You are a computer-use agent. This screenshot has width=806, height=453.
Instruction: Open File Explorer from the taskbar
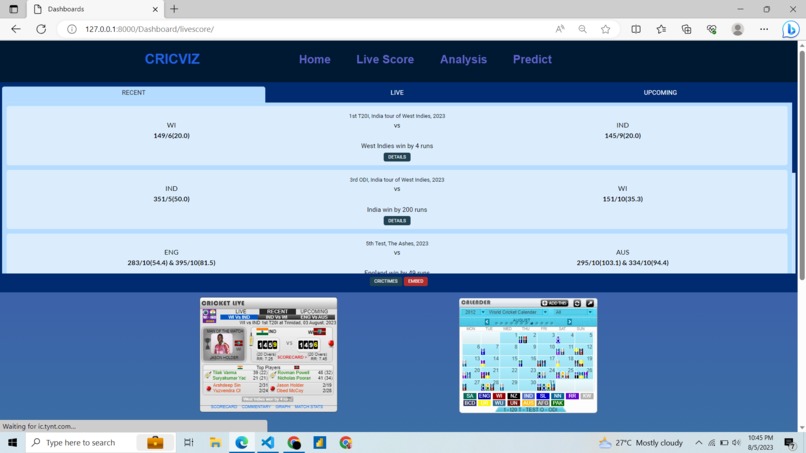(x=215, y=442)
